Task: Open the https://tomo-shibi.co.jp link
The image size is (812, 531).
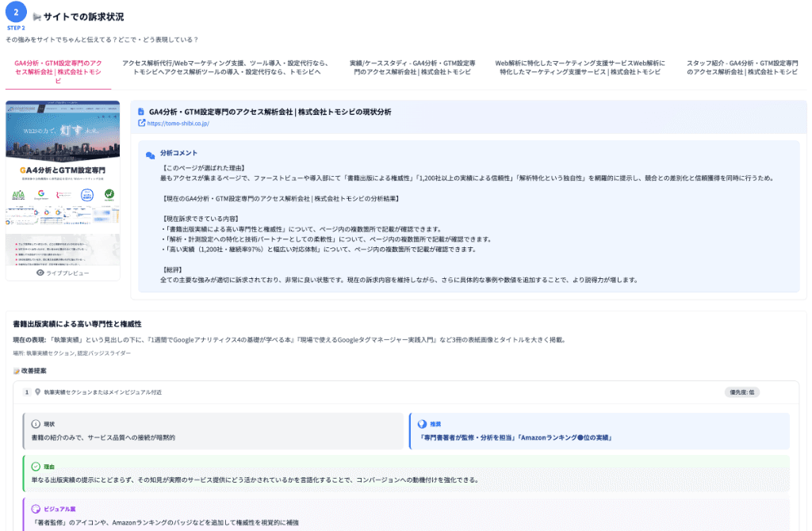Action: point(178,123)
